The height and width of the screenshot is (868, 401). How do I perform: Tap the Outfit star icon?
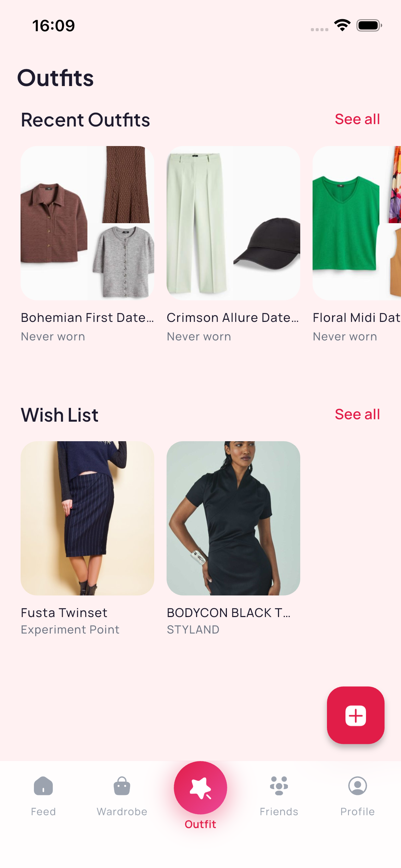[200, 788]
